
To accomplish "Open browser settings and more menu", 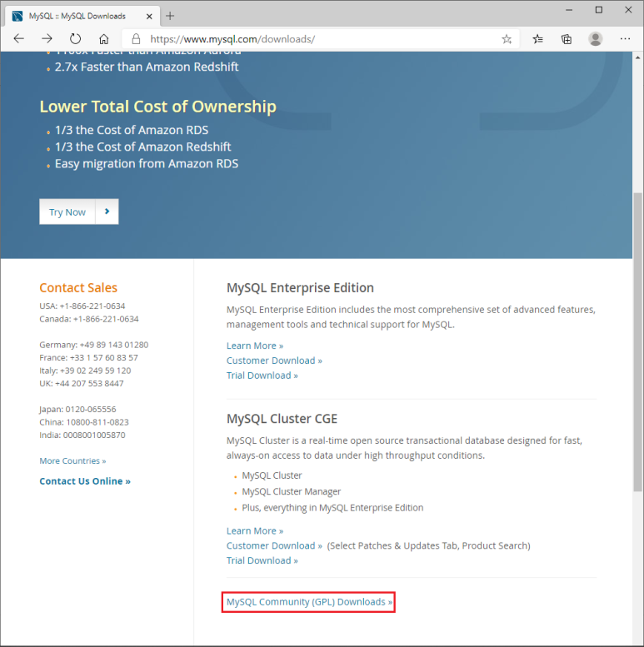I will (x=625, y=39).
